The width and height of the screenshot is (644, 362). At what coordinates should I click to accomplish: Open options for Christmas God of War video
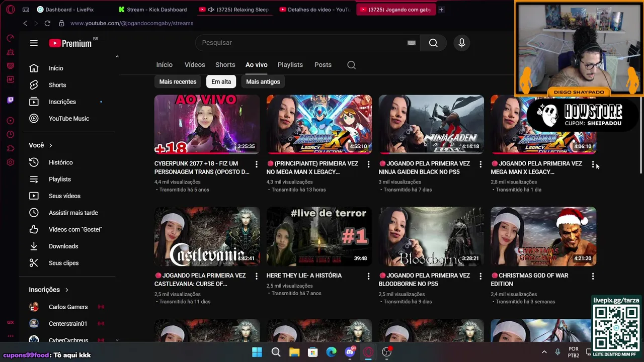coord(593,277)
